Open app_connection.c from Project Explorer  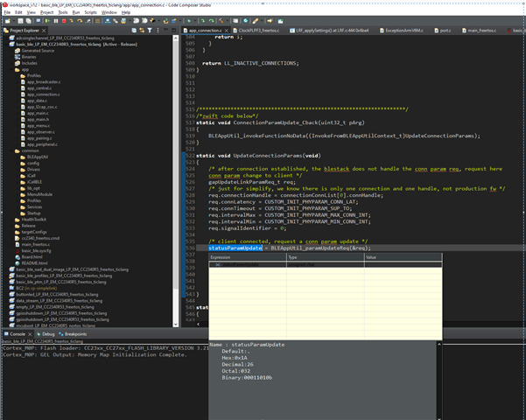coord(42,94)
